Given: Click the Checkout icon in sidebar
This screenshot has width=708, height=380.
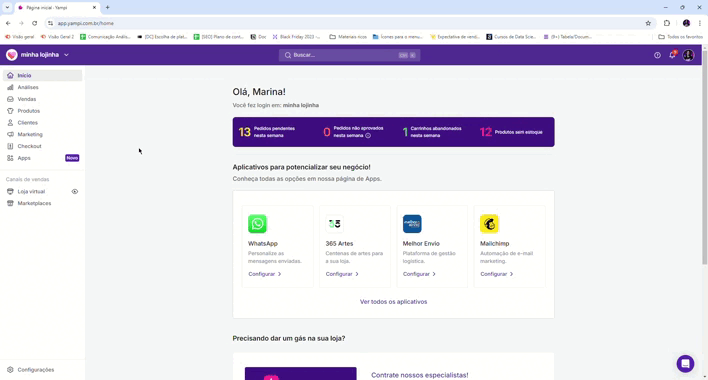Looking at the screenshot, I should (x=10, y=146).
